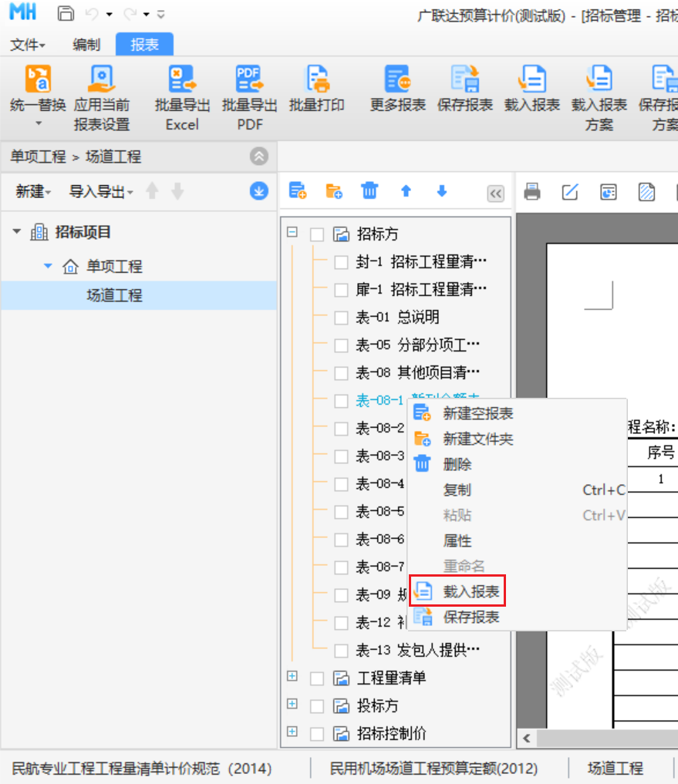Click the trash delete icon in report toolbar
This screenshot has width=678, height=784.
pos(369,191)
